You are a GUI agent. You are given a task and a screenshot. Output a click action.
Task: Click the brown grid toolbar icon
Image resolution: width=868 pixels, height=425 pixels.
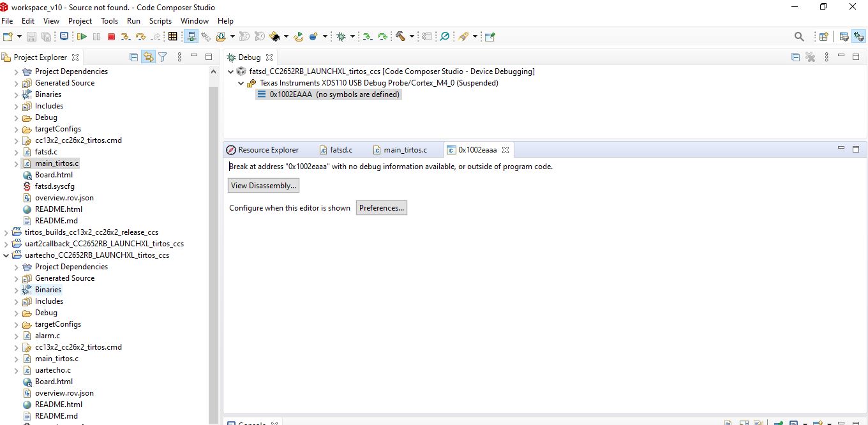pyautogui.click(x=172, y=36)
